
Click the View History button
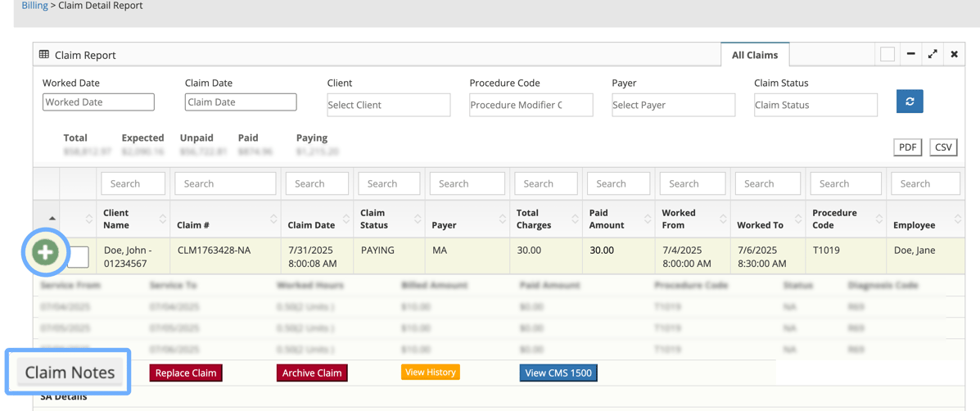pyautogui.click(x=430, y=373)
